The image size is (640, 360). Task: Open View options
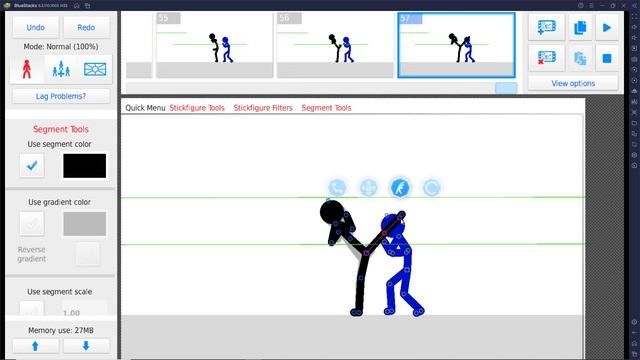click(x=573, y=83)
